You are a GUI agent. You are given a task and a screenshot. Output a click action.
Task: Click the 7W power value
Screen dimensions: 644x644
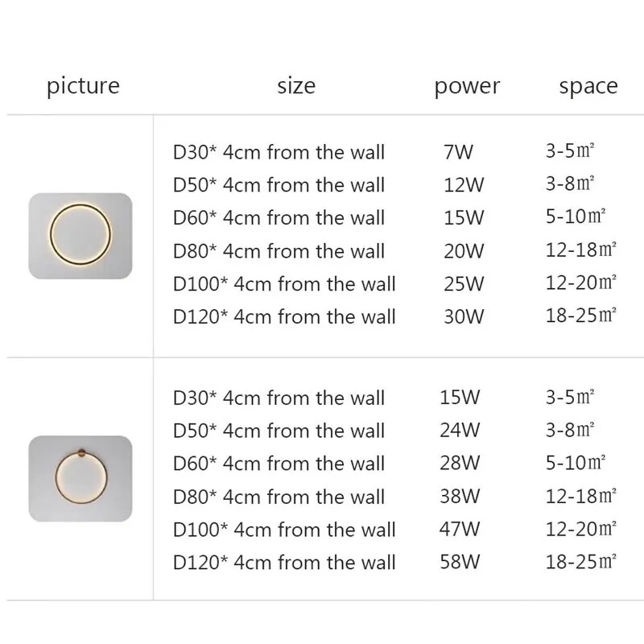click(458, 152)
